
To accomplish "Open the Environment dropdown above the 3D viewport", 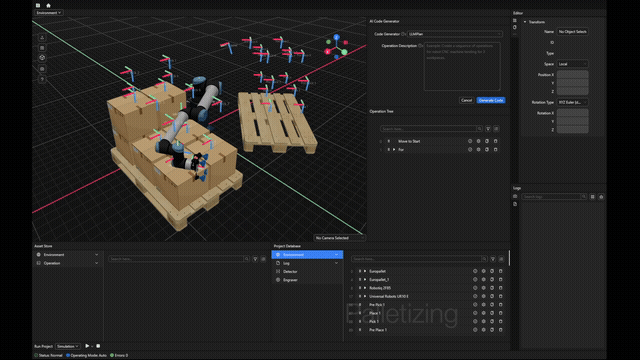I will point(49,13).
